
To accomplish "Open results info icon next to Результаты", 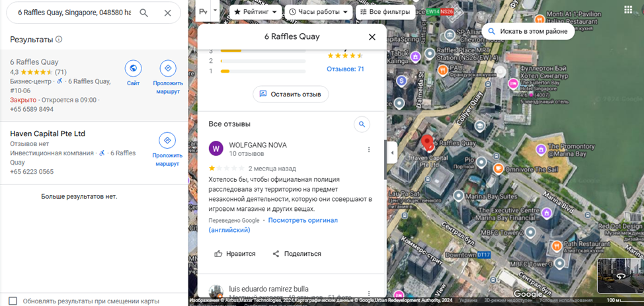I will click(x=59, y=40).
